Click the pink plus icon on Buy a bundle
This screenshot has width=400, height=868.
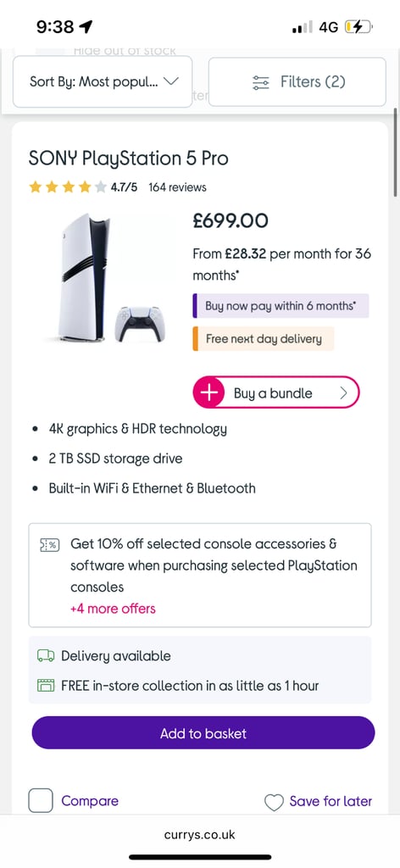tap(209, 393)
